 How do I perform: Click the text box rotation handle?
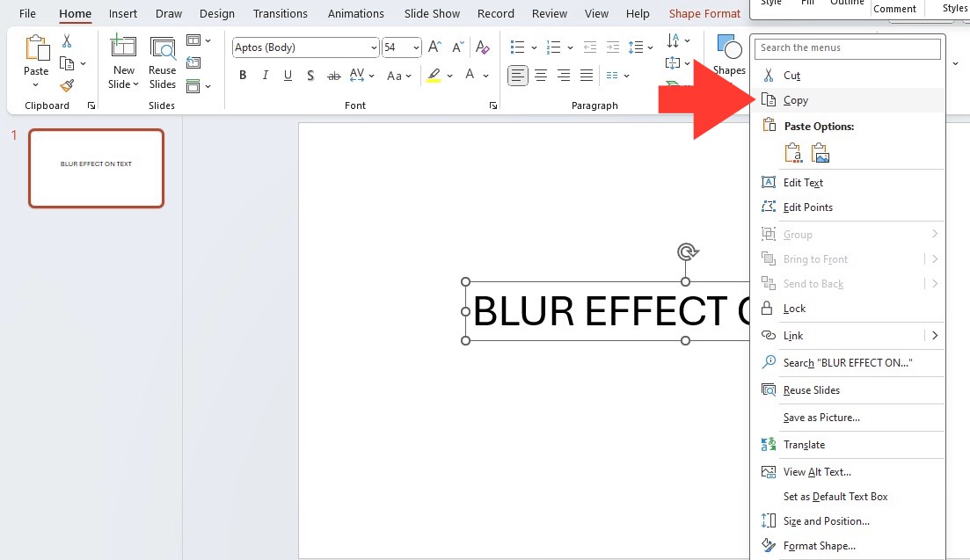[686, 251]
